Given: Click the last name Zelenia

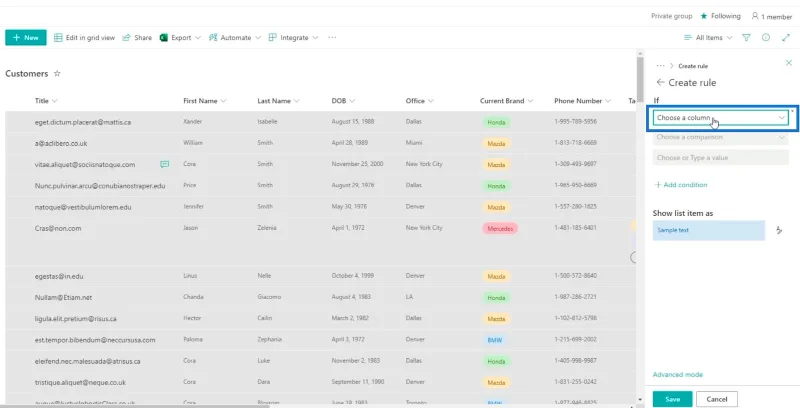Looking at the screenshot, I should point(267,227).
